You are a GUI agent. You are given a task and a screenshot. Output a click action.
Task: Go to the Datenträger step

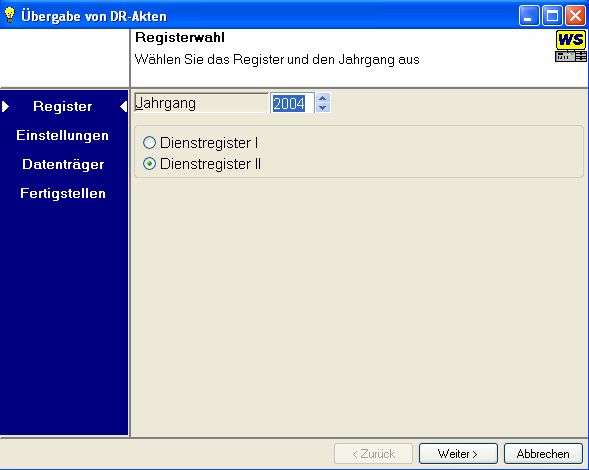[x=63, y=164]
